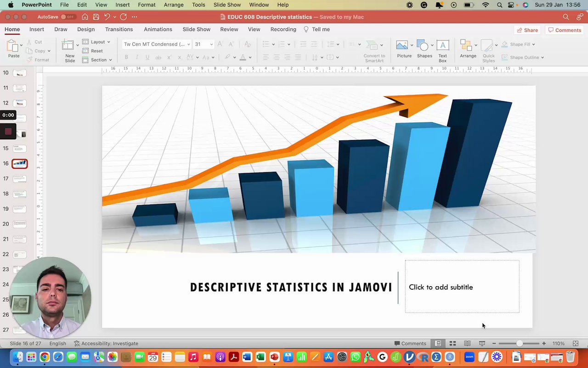588x368 pixels.
Task: Switch to Reading view
Action: coord(467,343)
